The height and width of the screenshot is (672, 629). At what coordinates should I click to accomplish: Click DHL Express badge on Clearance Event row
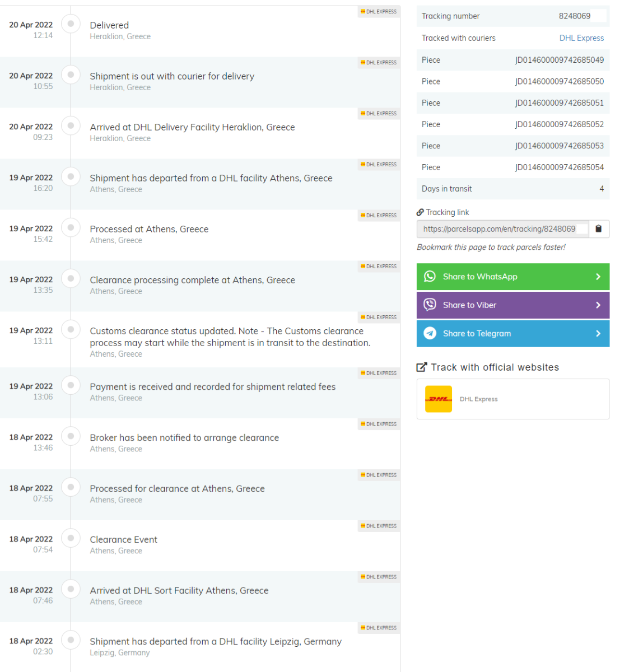379,526
